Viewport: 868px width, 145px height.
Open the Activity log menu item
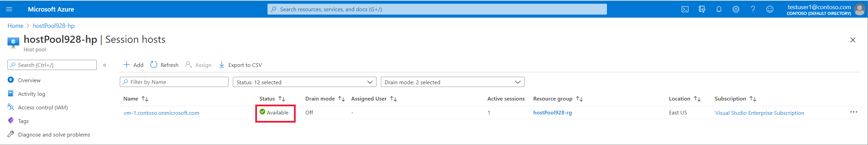31,94
